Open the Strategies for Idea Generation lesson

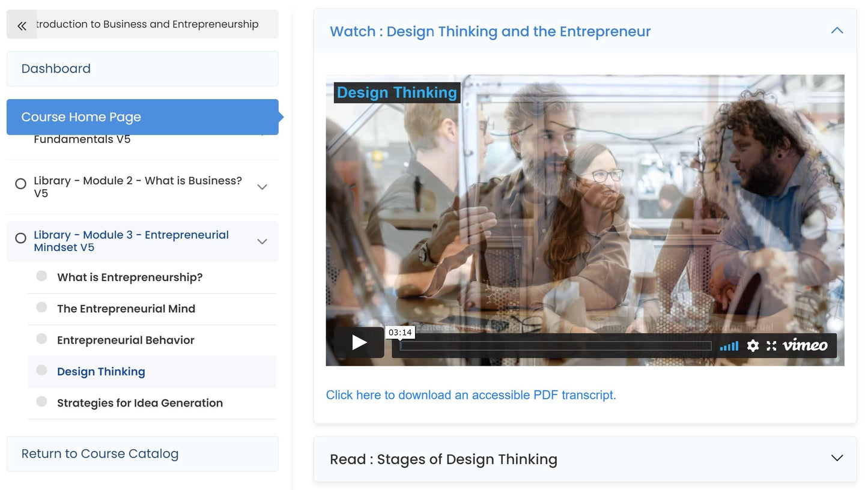139,403
